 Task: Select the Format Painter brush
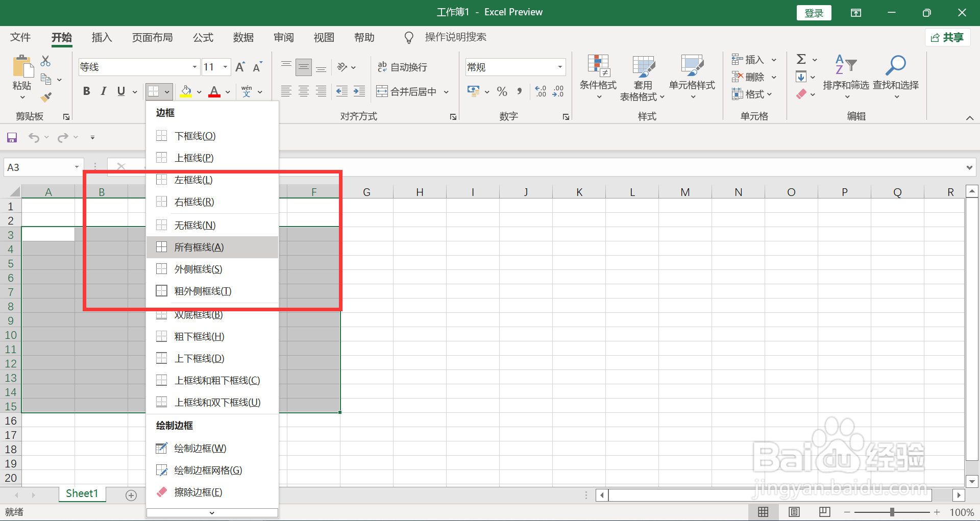46,96
